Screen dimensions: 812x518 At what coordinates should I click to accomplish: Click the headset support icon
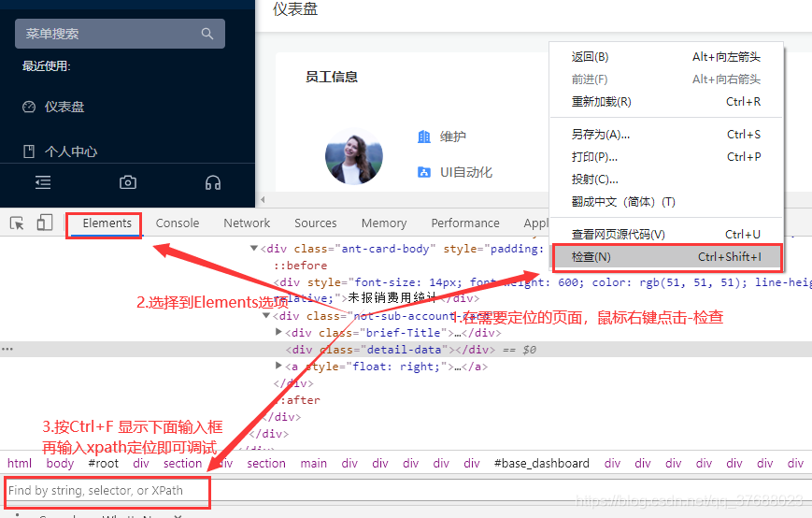[x=213, y=182]
